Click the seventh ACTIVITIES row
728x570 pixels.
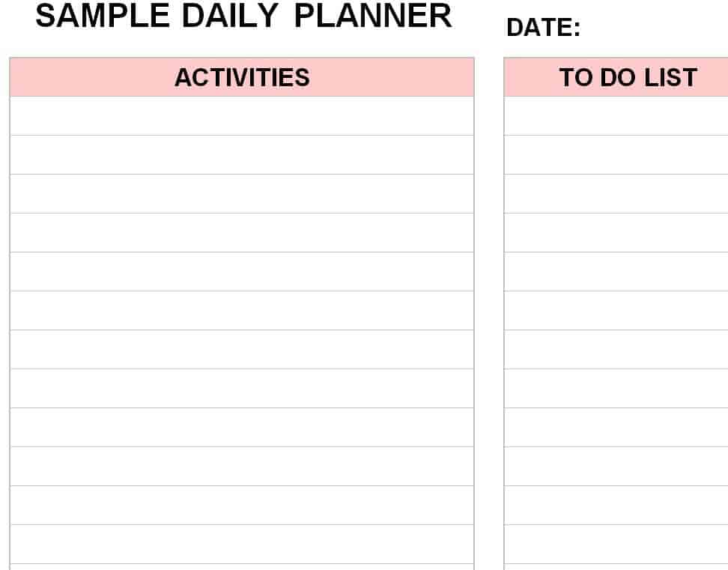242,350
